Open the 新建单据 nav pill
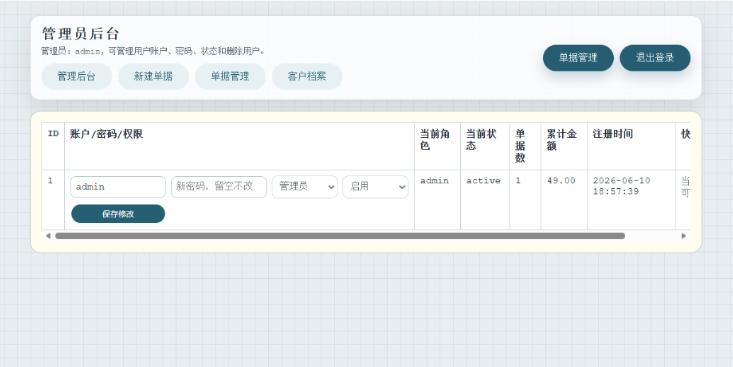The width and height of the screenshot is (733, 367). (x=153, y=76)
